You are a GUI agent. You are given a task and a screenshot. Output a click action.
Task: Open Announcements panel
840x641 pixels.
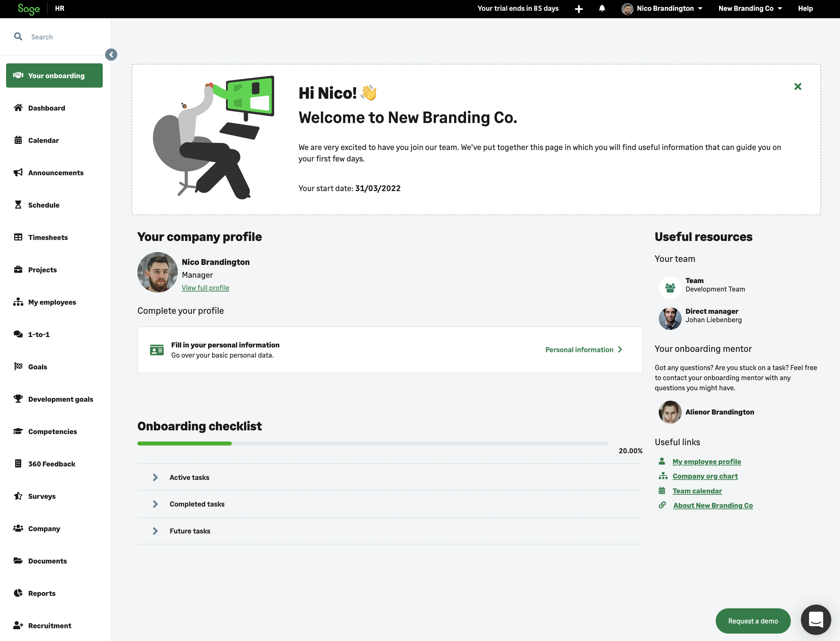pyautogui.click(x=56, y=173)
